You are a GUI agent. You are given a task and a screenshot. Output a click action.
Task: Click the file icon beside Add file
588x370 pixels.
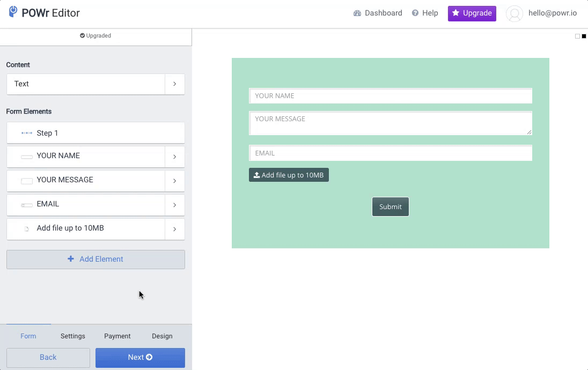[x=27, y=229]
